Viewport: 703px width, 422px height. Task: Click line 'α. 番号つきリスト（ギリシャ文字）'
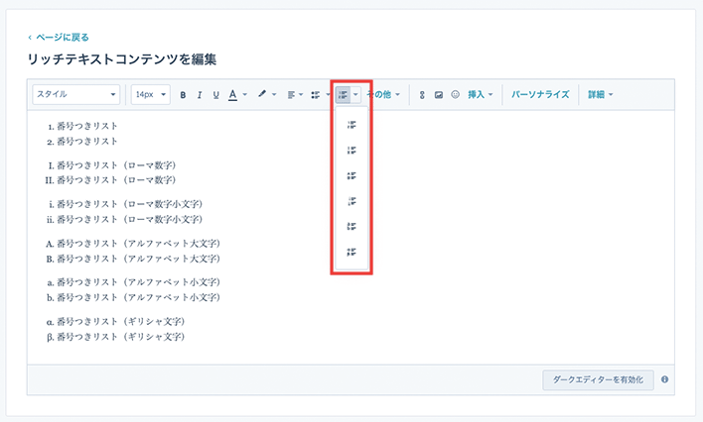[116, 322]
